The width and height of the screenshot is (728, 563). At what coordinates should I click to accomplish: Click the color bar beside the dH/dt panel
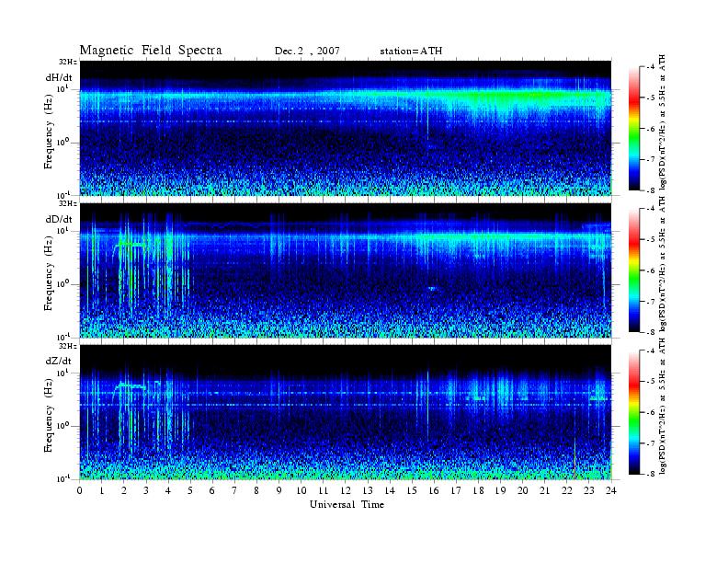[634, 129]
